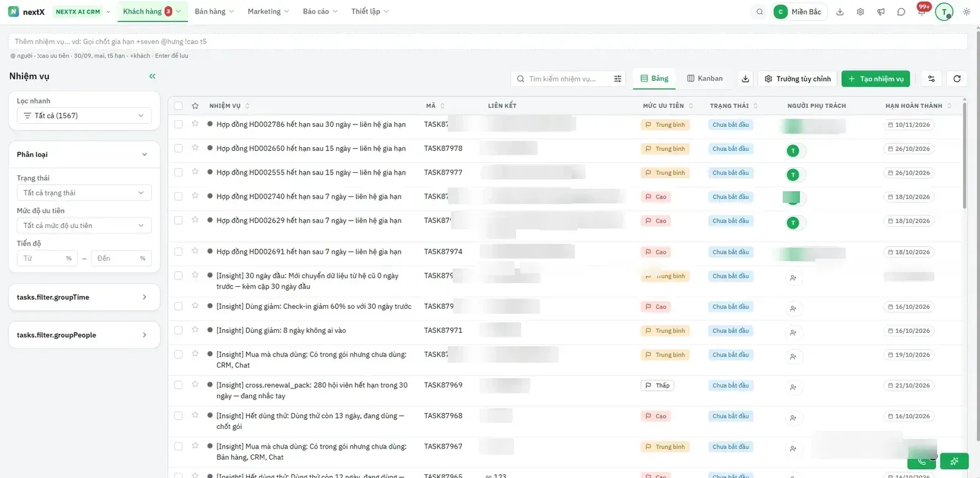The width and height of the screenshot is (980, 478).
Task: Open the Tất cả (1567) quick filter dropdown
Action: pos(84,115)
